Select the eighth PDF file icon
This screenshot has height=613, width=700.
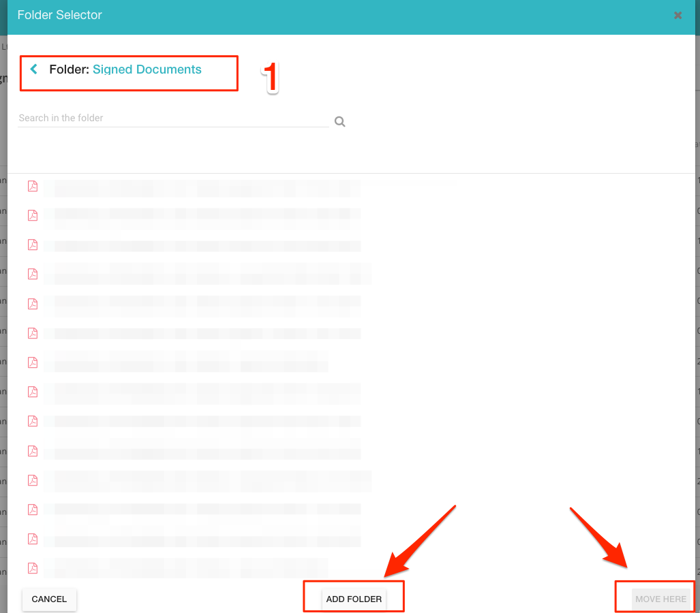[x=32, y=392]
